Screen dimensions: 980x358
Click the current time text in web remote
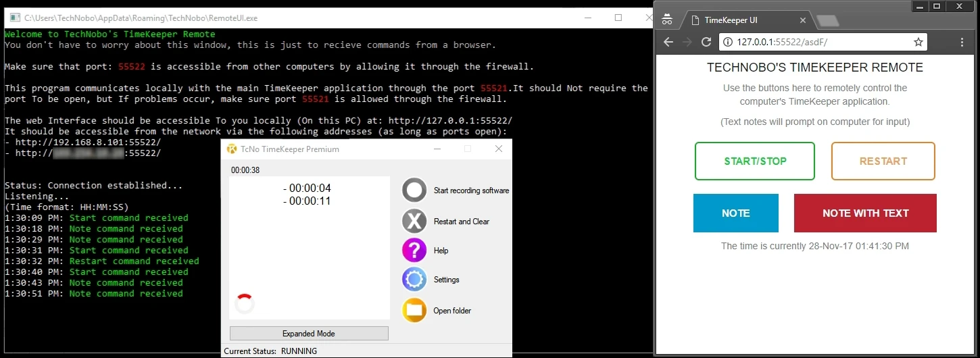click(815, 246)
